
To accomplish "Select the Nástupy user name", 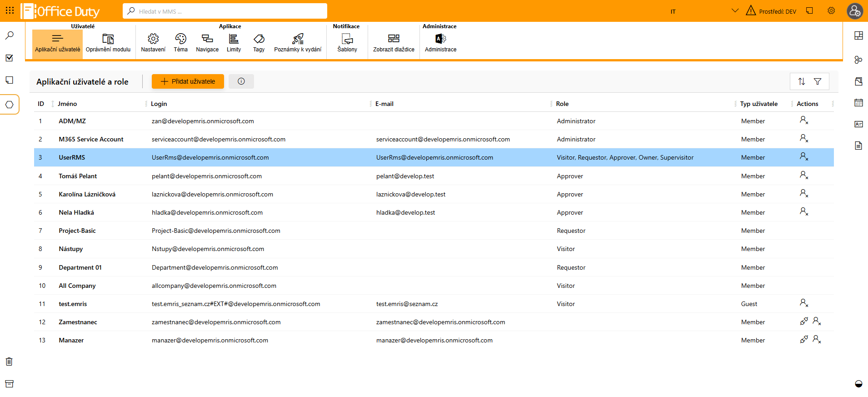I will (x=71, y=249).
